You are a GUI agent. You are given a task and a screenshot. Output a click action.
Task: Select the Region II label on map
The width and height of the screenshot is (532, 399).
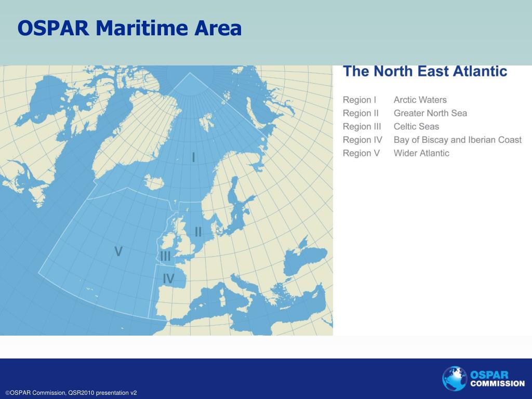click(198, 232)
